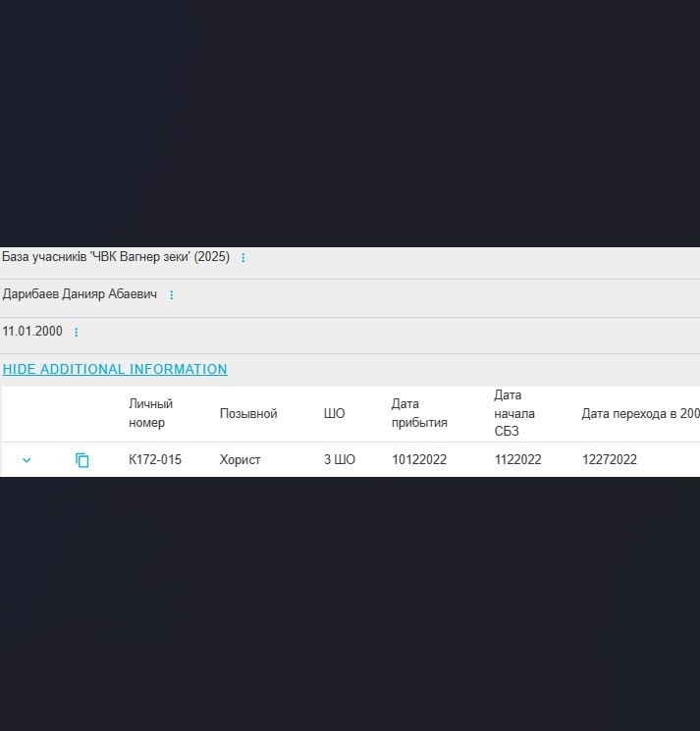The height and width of the screenshot is (731, 700).
Task: Click the date text 11.01.2000
Action: [32, 332]
